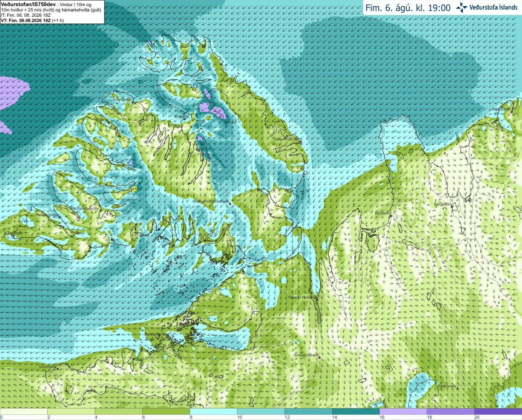
Task: Select the Bjargtangar station marker
Action: pos(13,236)
